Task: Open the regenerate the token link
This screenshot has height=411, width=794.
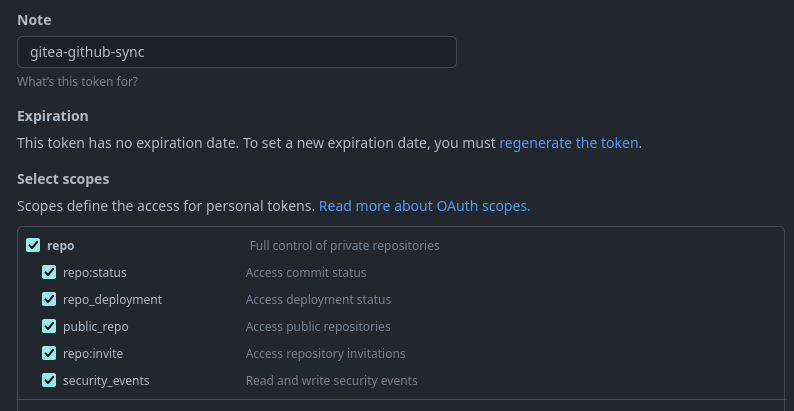Action: (x=568, y=143)
